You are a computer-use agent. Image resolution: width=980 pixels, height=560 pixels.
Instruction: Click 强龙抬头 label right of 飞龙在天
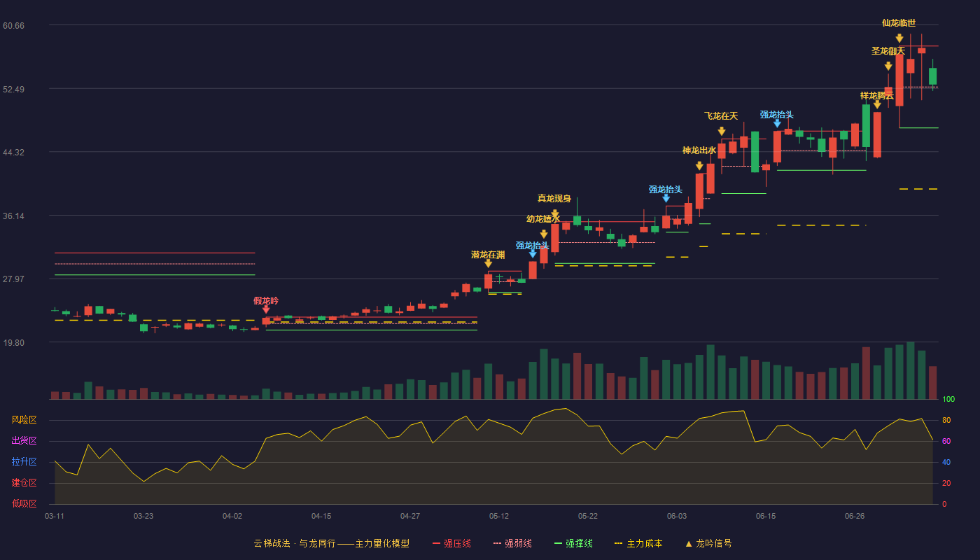pyautogui.click(x=777, y=115)
